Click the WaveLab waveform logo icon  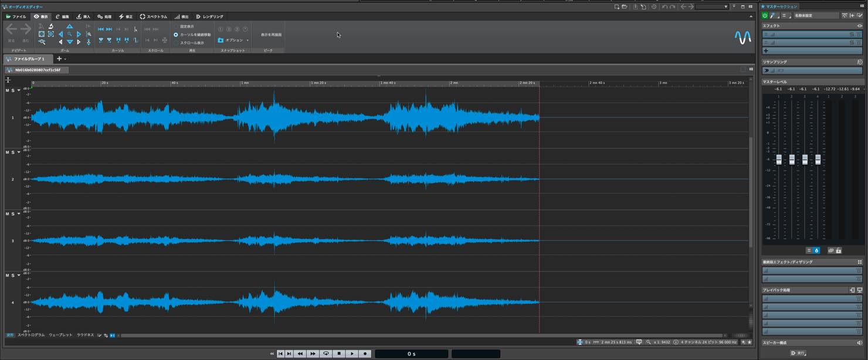click(742, 38)
